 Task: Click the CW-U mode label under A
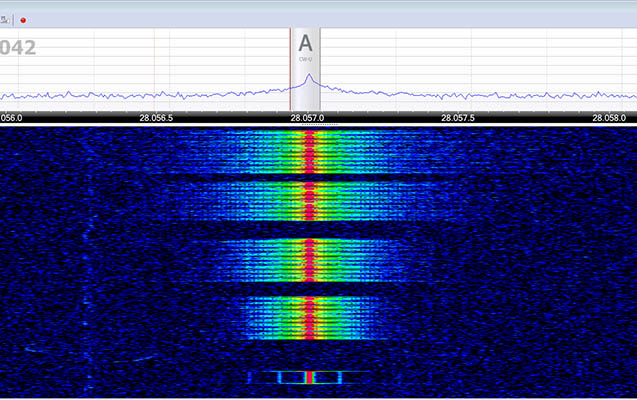coord(306,59)
